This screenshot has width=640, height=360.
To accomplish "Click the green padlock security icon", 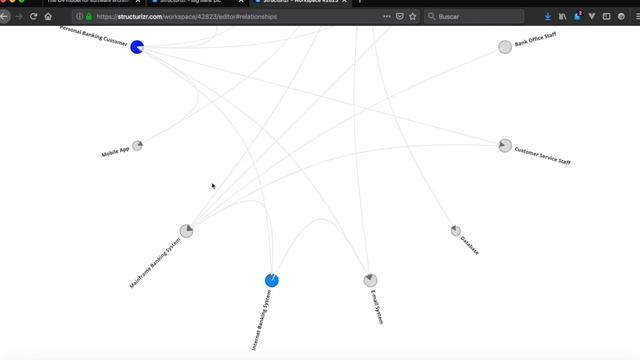I will coord(89,17).
